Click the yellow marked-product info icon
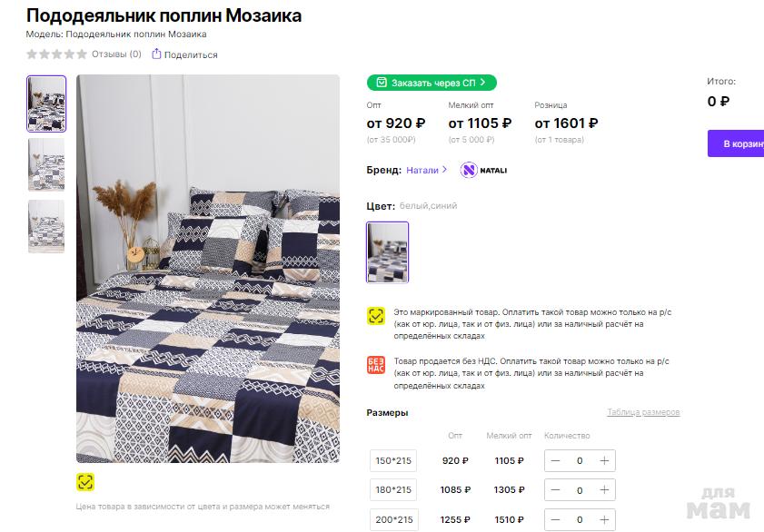 tap(376, 316)
